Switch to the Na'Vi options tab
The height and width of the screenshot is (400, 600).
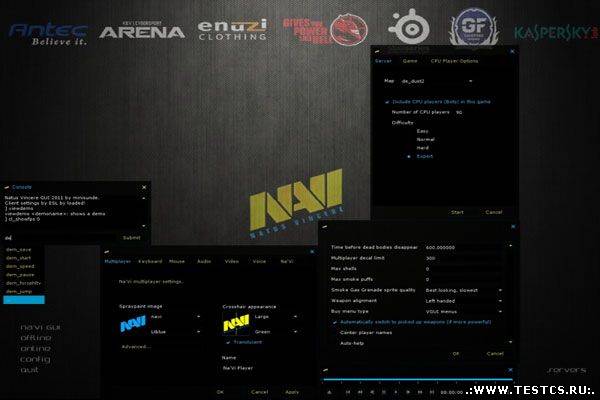pos(287,261)
